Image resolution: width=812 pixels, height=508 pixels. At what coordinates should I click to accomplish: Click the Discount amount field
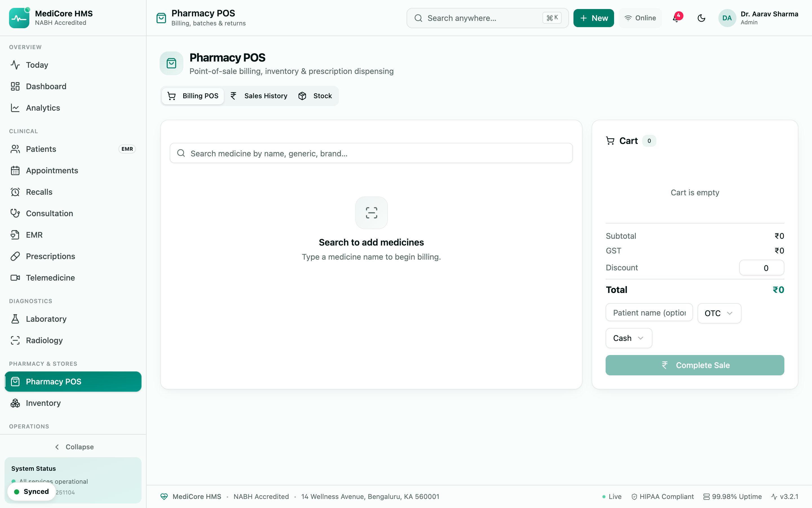coord(761,268)
